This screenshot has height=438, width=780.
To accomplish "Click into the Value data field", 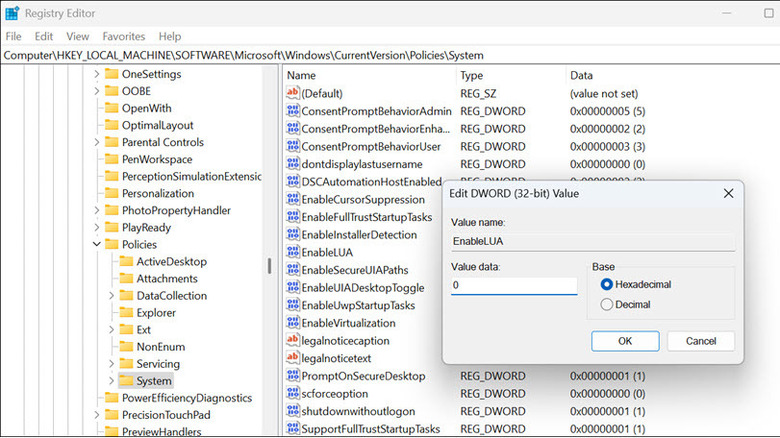I will point(513,286).
